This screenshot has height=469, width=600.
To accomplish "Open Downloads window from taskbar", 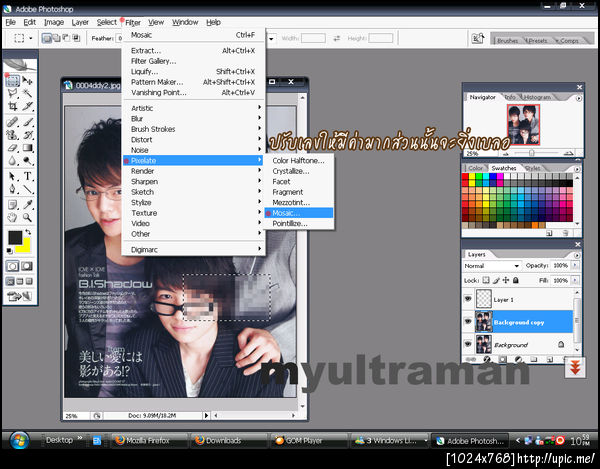I will coord(229,440).
